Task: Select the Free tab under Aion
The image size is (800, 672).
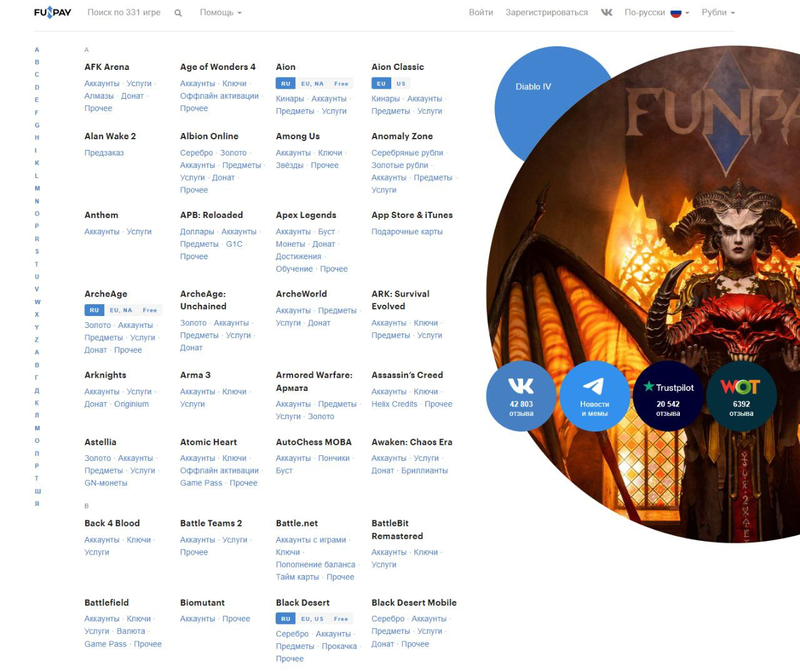Action: [341, 84]
